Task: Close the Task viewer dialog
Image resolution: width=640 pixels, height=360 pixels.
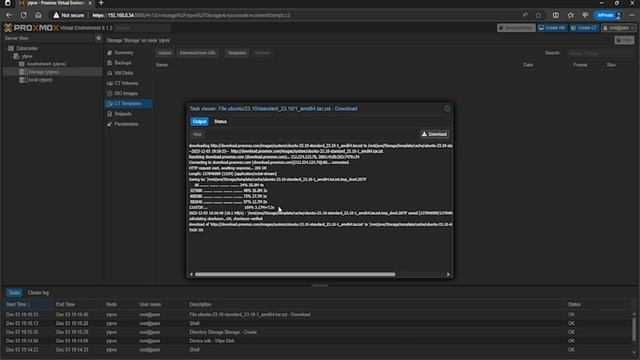Action: (x=447, y=109)
